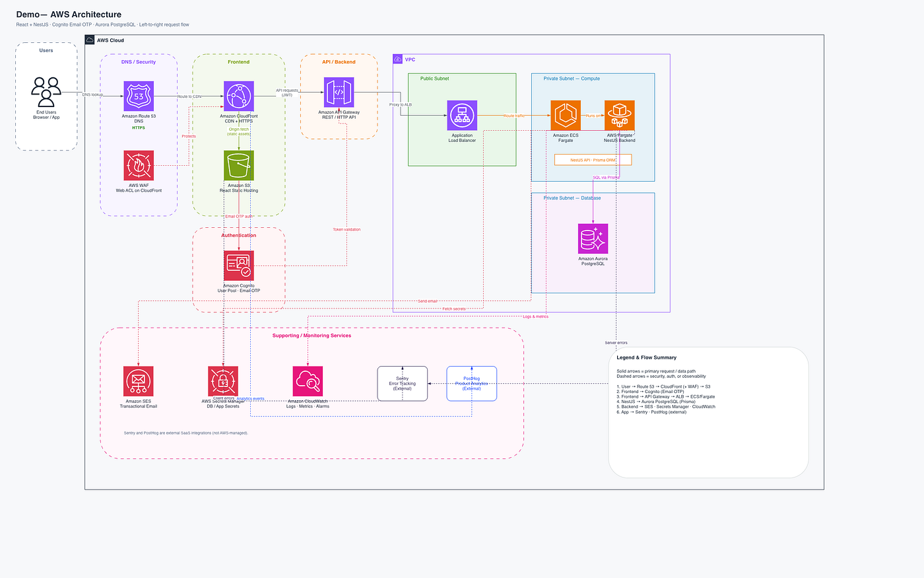Select the 'DNS / Security' group heading
Viewport: 924px width, 578px height.
click(x=139, y=62)
